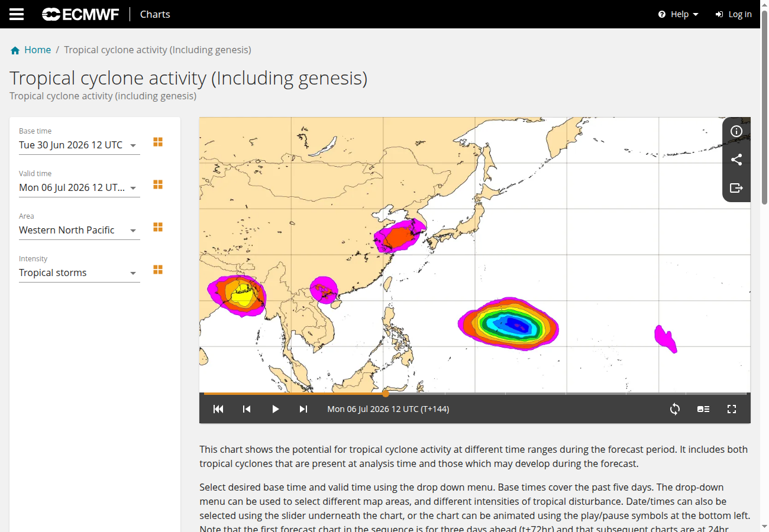This screenshot has height=532, width=769.
Task: Step to previous forecast frame
Action: (x=247, y=409)
